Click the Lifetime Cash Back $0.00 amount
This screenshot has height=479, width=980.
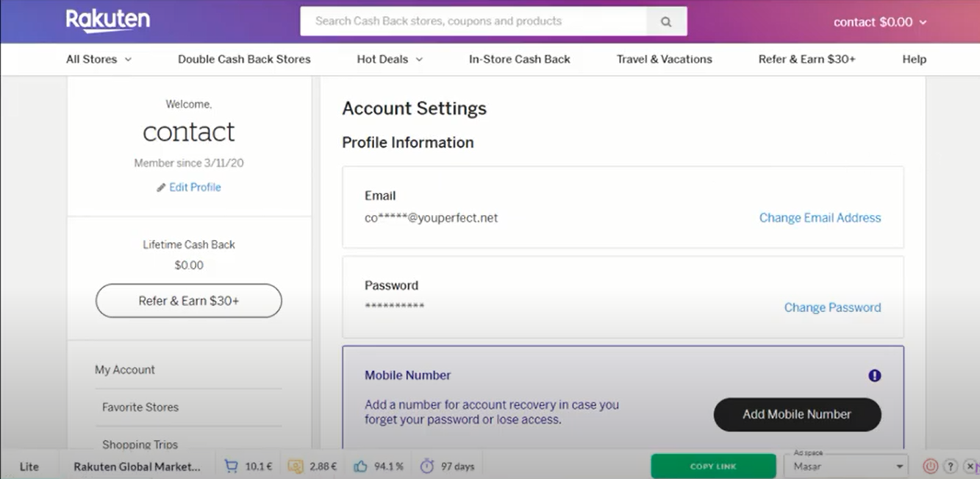(189, 265)
